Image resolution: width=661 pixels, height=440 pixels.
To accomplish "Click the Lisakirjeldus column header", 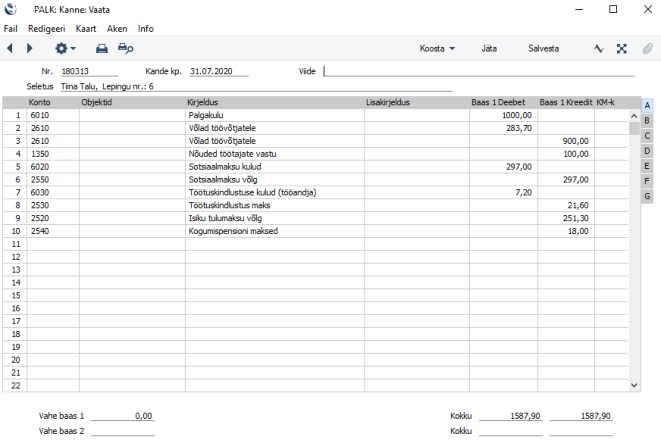I will click(x=388, y=102).
